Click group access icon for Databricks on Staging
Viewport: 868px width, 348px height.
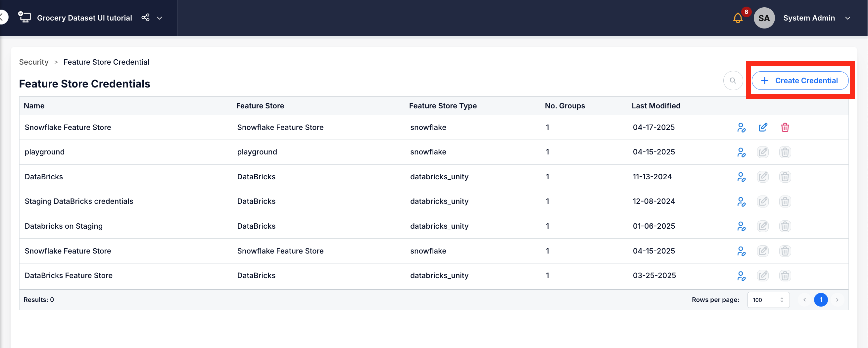point(741,226)
